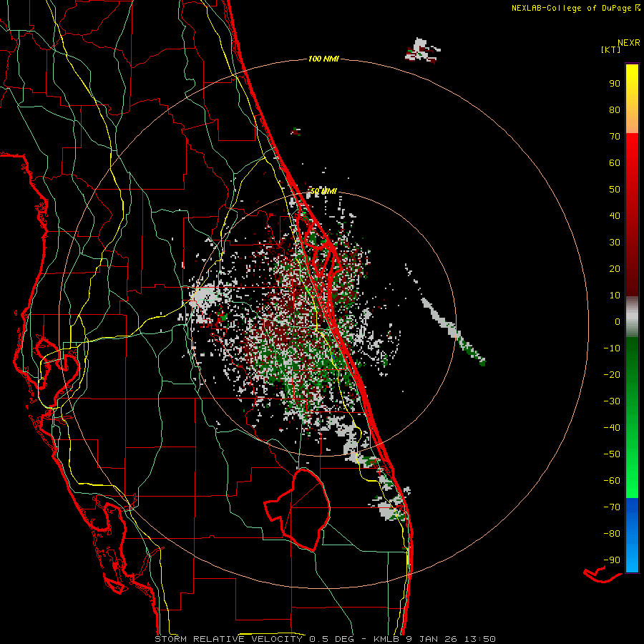
Task: Select the -60 knot scale label
Action: point(612,481)
